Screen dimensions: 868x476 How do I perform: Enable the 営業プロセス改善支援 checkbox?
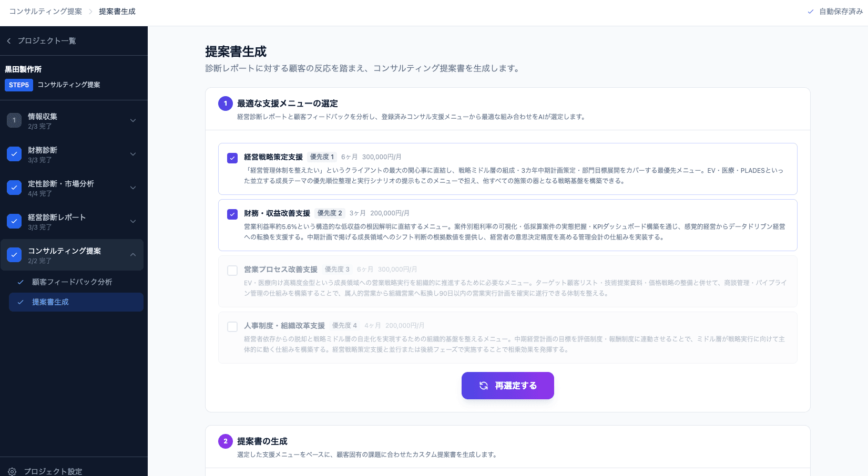coord(232,270)
